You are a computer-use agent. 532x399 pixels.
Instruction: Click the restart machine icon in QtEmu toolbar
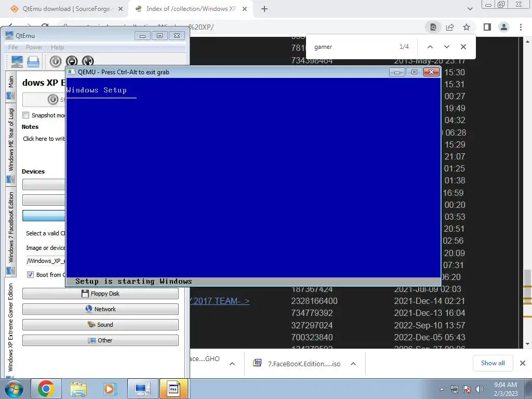(88, 61)
